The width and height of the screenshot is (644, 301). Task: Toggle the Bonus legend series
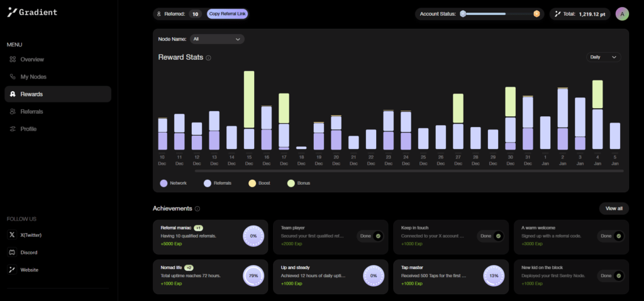(291, 183)
